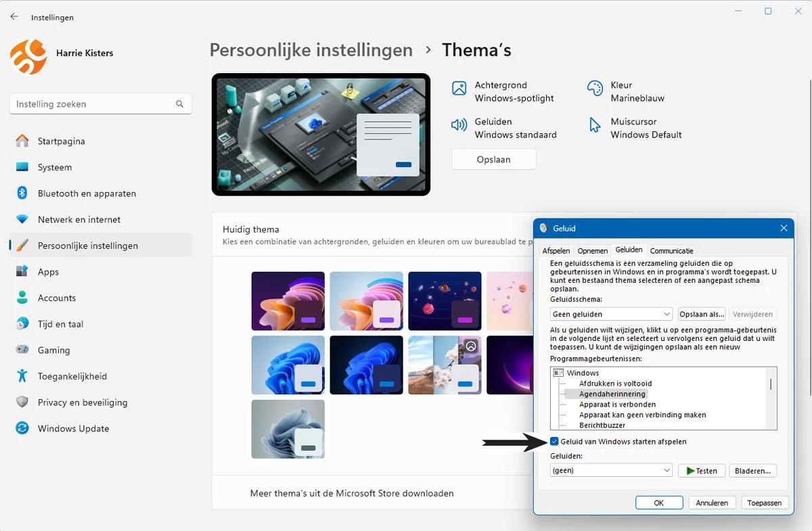The image size is (812, 531).
Task: Open the Geluiden (geen) dropdown
Action: point(612,470)
